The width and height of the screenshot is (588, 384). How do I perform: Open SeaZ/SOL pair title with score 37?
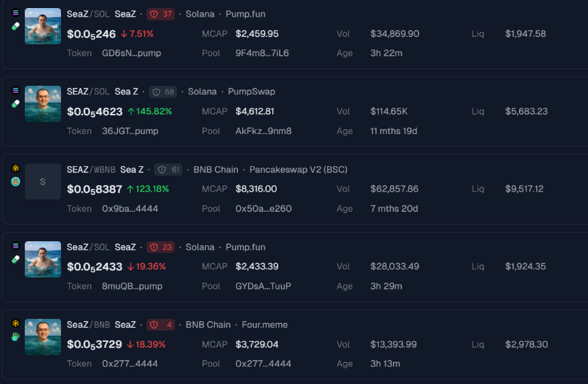[101, 14]
